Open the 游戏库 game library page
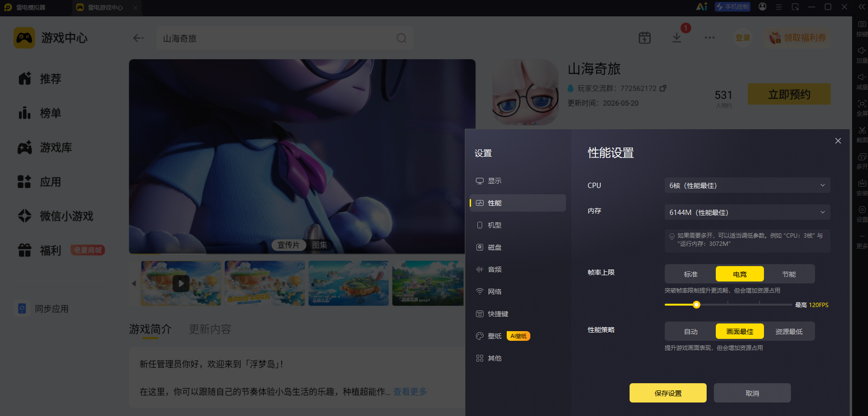 pyautogui.click(x=45, y=148)
